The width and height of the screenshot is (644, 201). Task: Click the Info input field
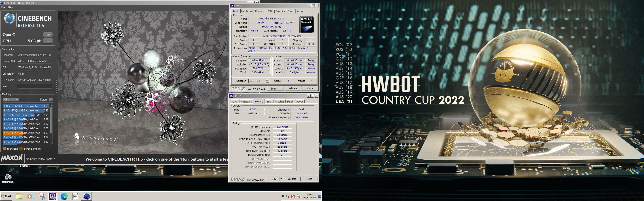[35, 86]
